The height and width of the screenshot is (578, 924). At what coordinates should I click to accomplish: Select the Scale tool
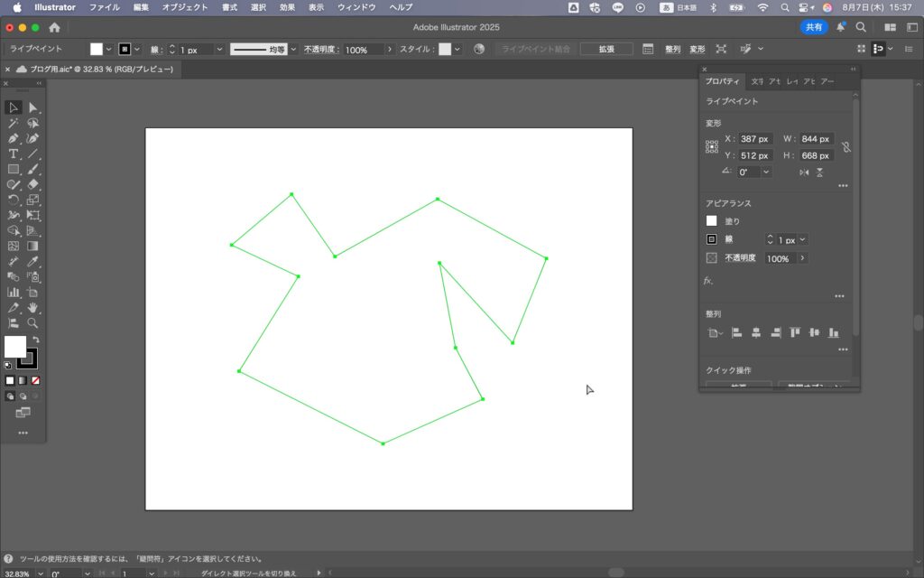click(33, 200)
